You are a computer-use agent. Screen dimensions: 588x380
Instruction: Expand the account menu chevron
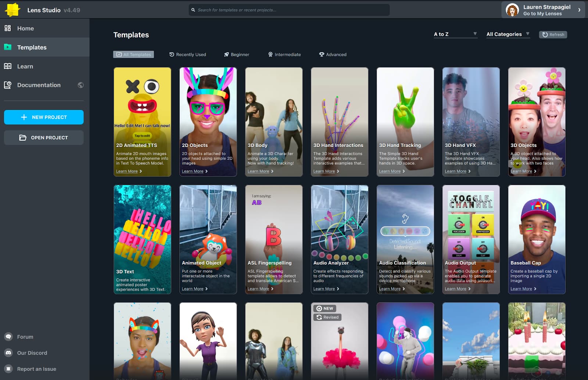point(579,10)
